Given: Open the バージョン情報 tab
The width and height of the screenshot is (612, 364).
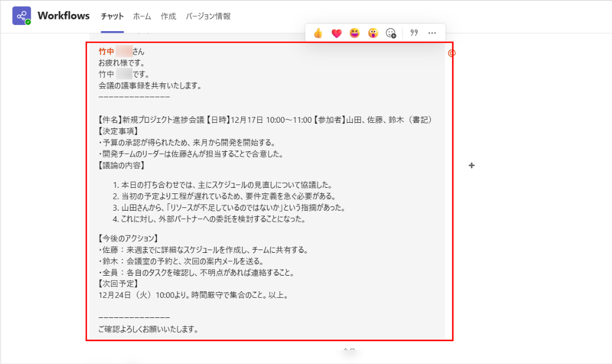Looking at the screenshot, I should pos(208,17).
